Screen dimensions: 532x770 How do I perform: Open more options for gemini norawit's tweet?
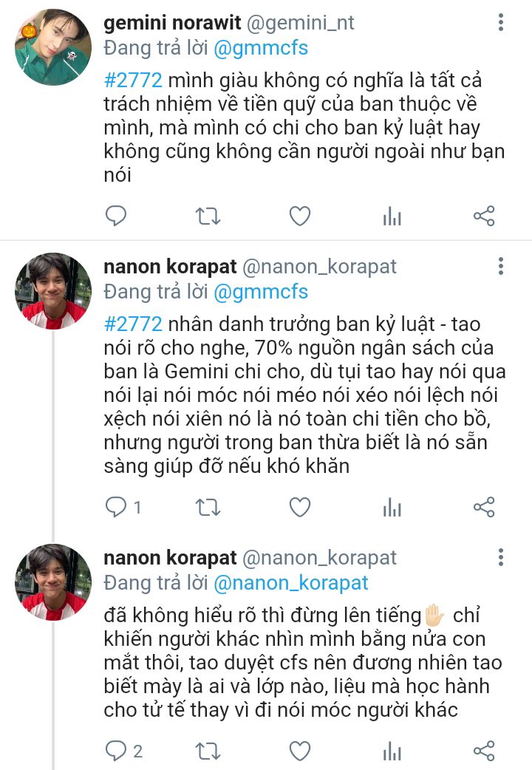point(501,24)
